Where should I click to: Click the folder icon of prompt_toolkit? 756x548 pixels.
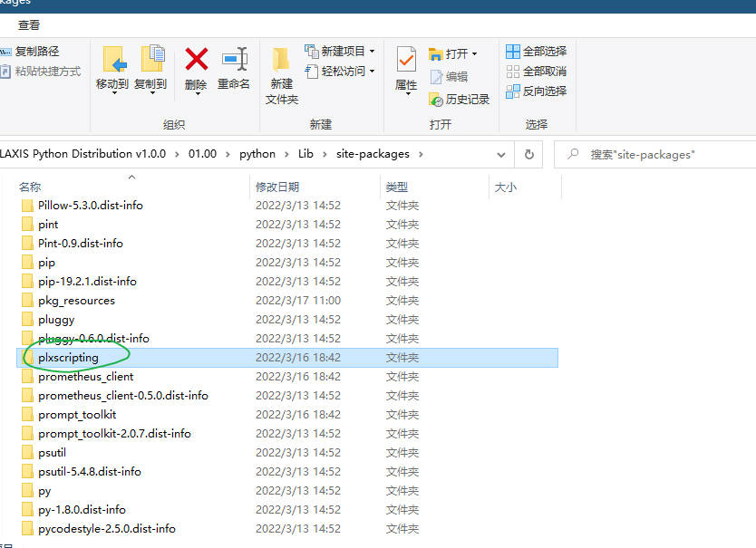click(27, 415)
